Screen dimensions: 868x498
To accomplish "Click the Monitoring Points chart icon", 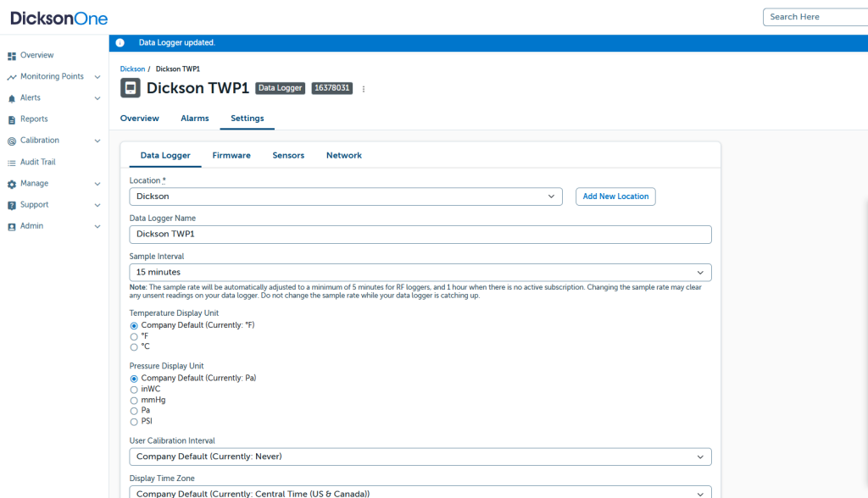I will coord(12,77).
